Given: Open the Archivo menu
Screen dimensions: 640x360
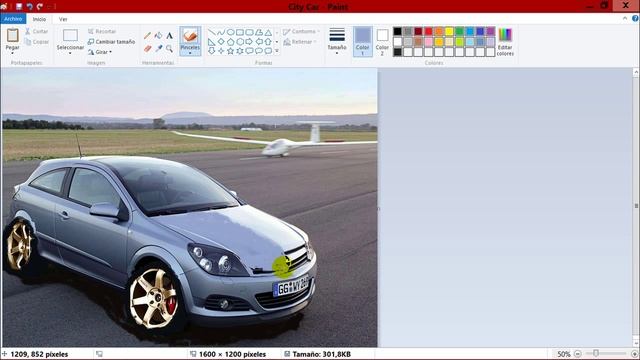Looking at the screenshot, I should [13, 19].
